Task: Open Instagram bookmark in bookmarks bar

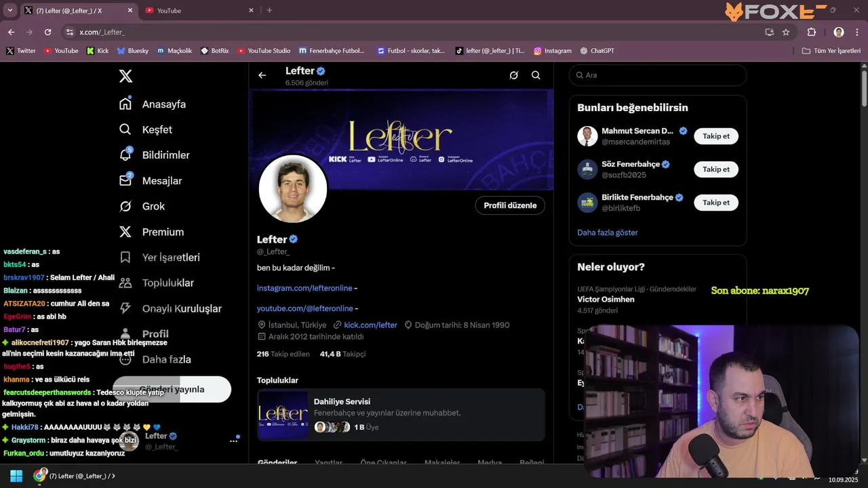Action: pyautogui.click(x=553, y=51)
